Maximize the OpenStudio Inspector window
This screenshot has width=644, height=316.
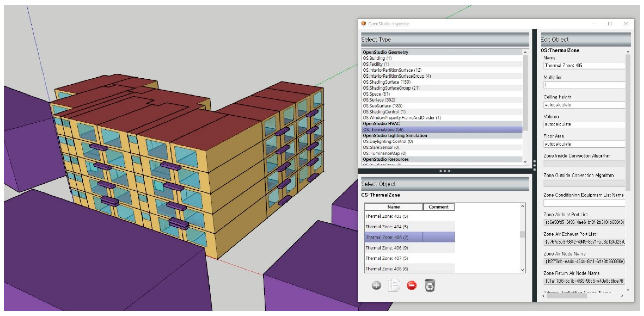click(x=610, y=24)
